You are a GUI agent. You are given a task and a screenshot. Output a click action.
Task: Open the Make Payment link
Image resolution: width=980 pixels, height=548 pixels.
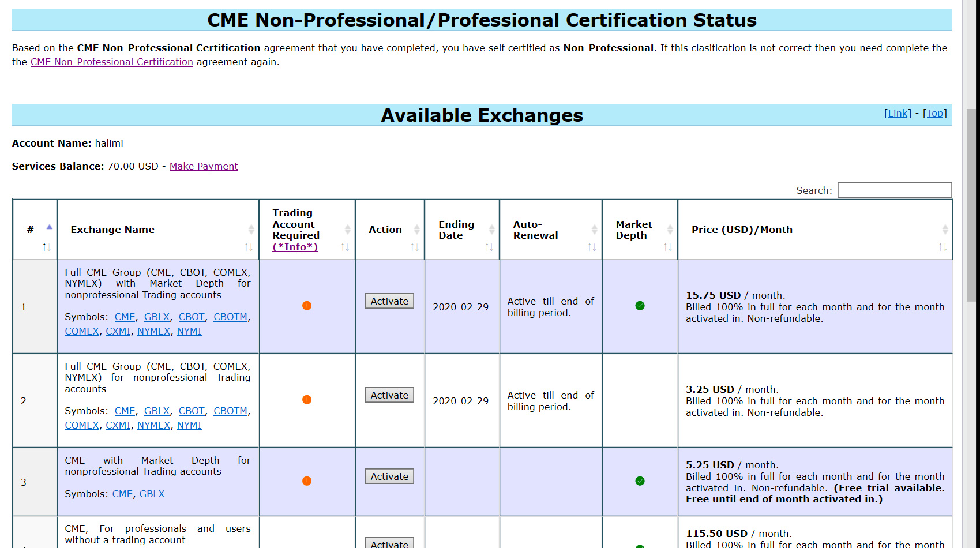204,166
